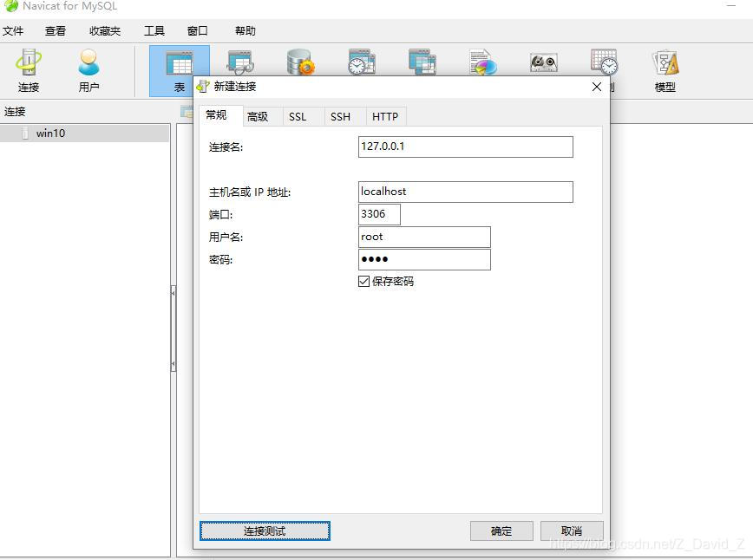Screen dimensions: 753x560
Task: Open the 工具 tools menu
Action: coord(154,30)
